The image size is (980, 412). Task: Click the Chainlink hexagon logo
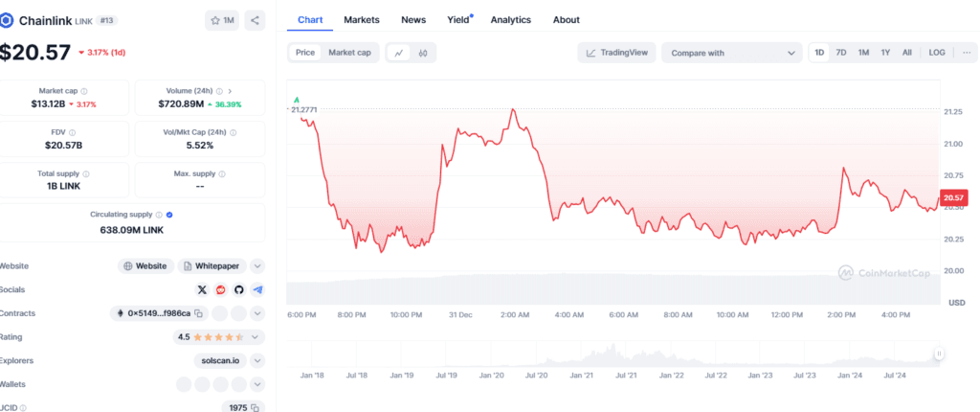(x=7, y=21)
